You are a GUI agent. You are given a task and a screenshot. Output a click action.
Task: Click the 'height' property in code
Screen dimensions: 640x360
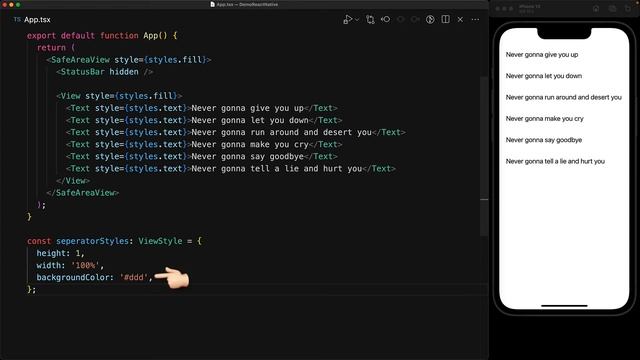[x=51, y=253]
